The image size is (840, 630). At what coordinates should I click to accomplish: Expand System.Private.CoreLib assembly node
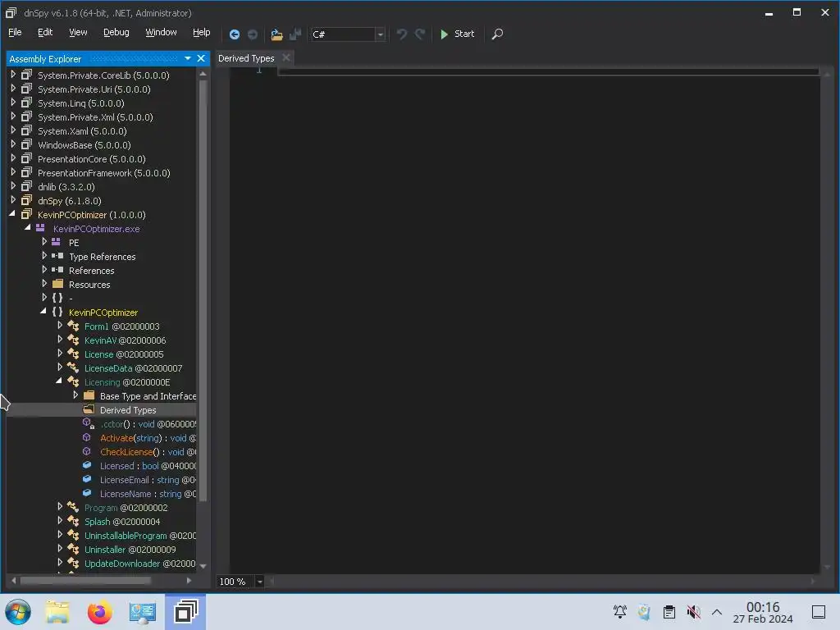point(13,75)
